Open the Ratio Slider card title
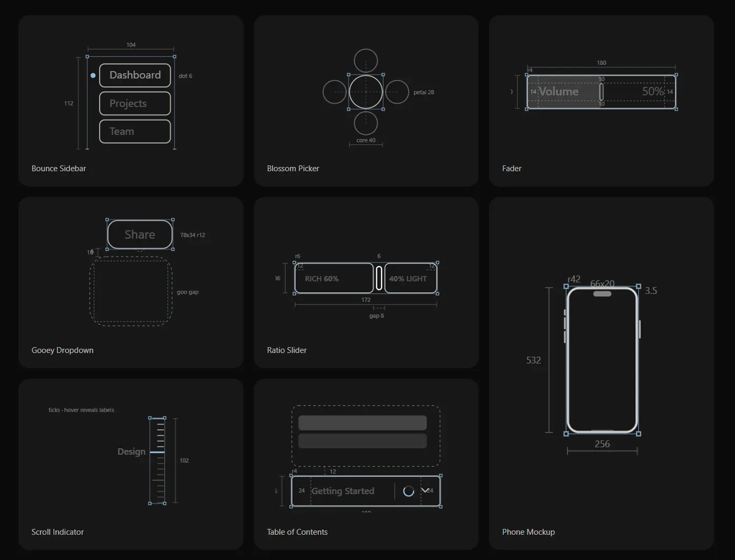735x560 pixels. point(287,350)
